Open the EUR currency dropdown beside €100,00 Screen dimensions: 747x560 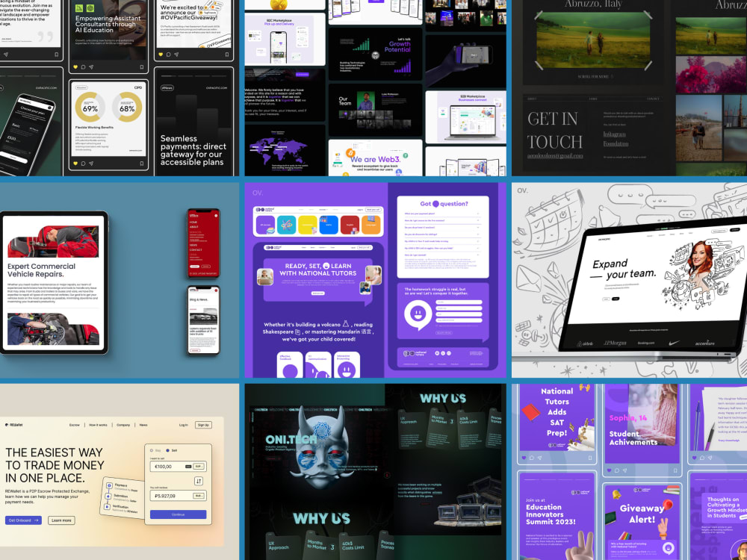(x=199, y=467)
